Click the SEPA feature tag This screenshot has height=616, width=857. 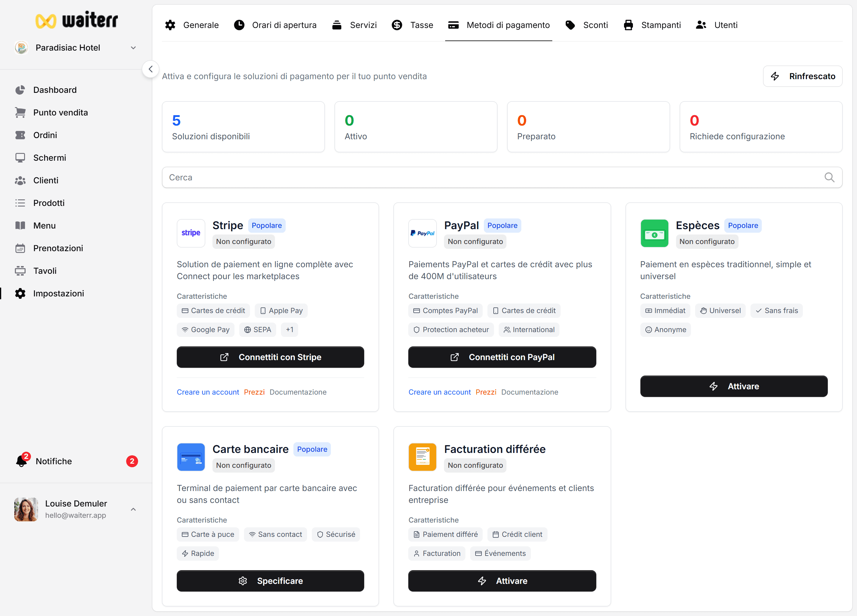(x=257, y=329)
